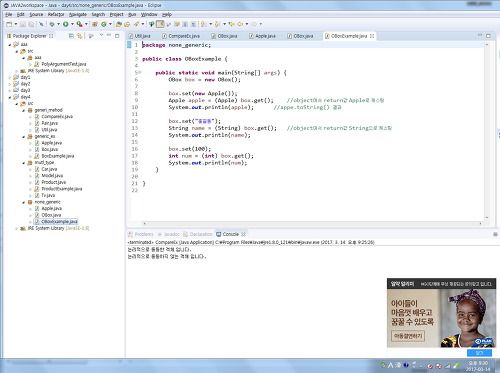Maximize the Package Explorer view
The height and width of the screenshot is (373, 500).
click(x=117, y=36)
